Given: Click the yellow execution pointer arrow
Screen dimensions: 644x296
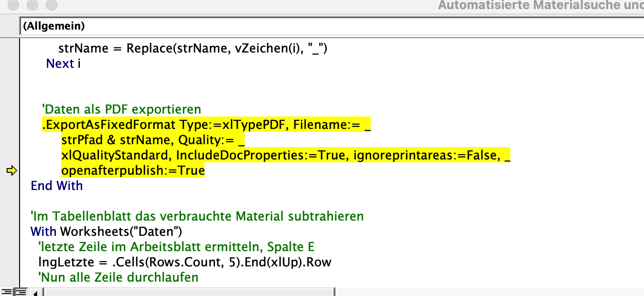Looking at the screenshot, I should coord(11,170).
